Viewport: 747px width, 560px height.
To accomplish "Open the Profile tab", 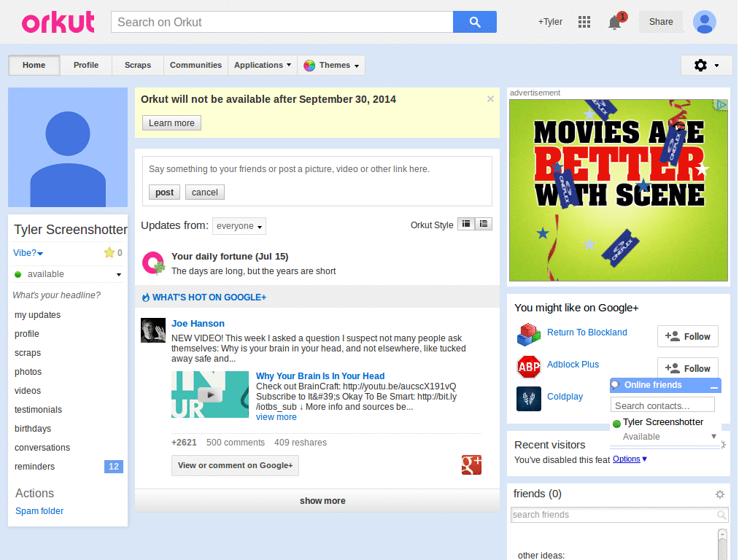I will click(86, 65).
